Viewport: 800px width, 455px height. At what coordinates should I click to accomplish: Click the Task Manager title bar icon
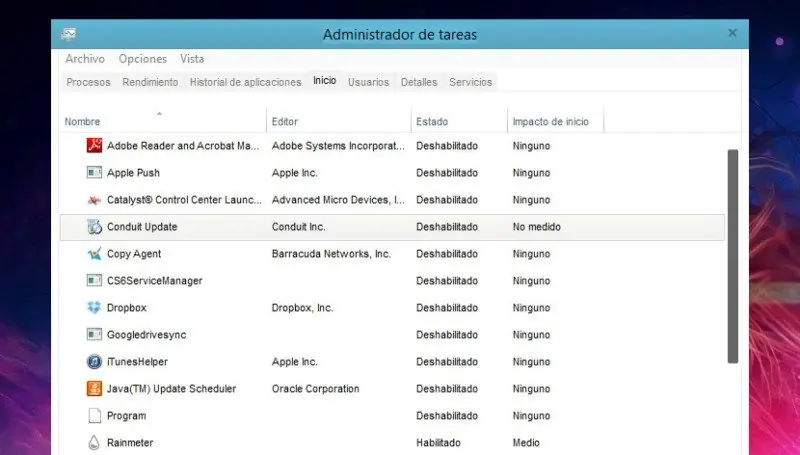[68, 34]
